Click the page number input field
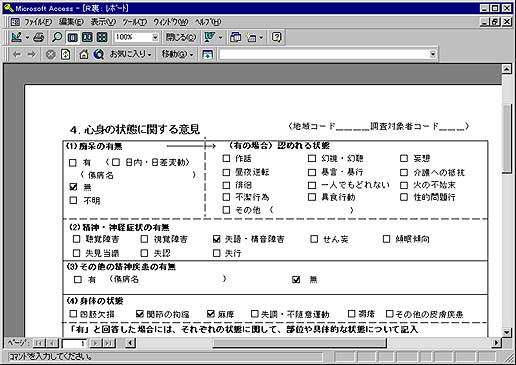This screenshot has height=365, width=516. tap(74, 343)
